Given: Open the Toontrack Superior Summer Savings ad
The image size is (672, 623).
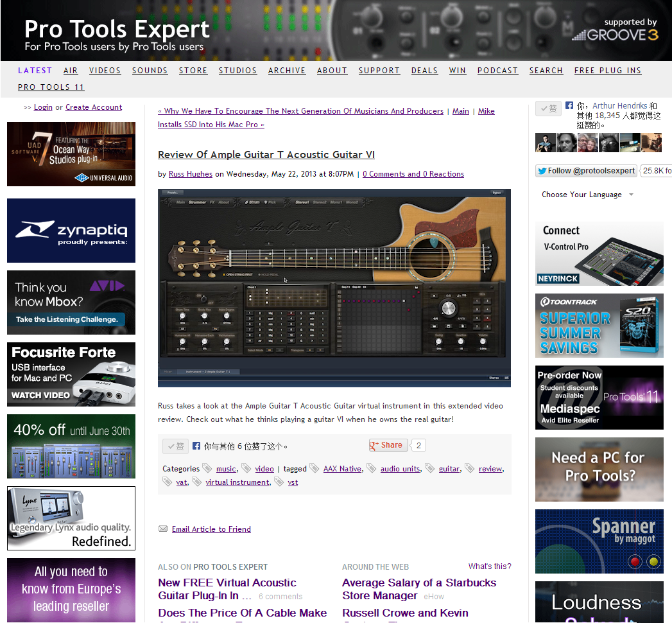Looking at the screenshot, I should [599, 326].
